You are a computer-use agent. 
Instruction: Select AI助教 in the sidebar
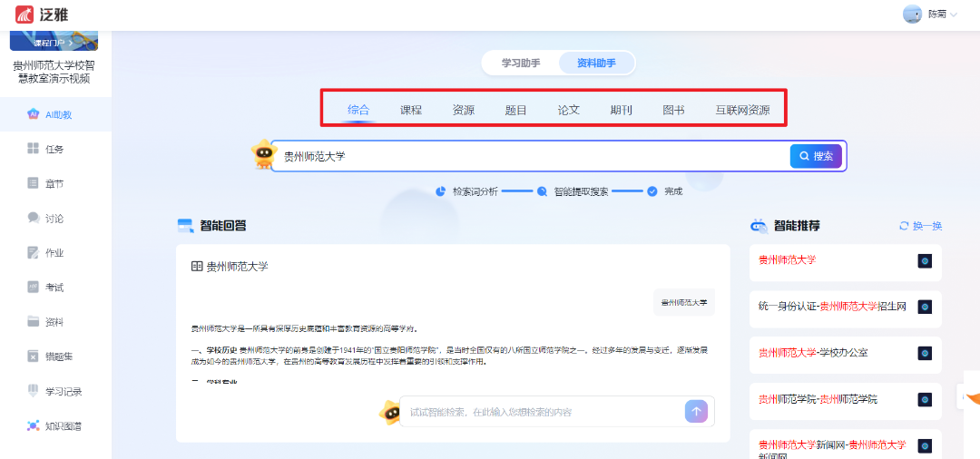point(55,115)
